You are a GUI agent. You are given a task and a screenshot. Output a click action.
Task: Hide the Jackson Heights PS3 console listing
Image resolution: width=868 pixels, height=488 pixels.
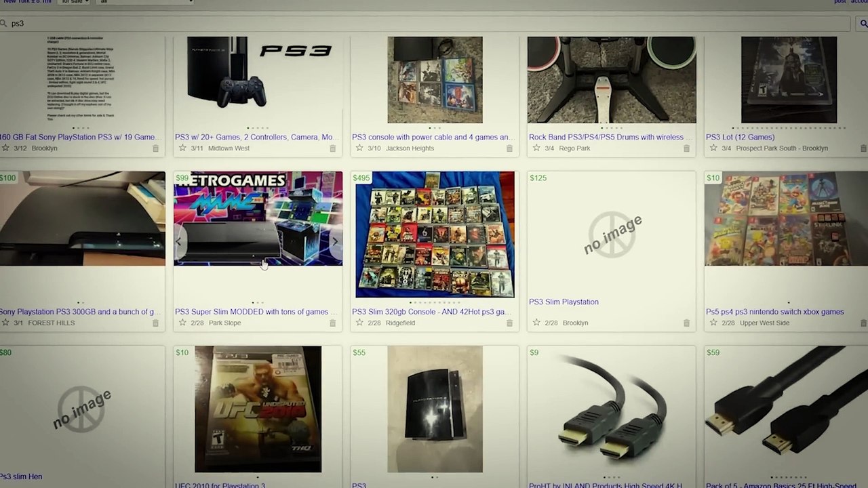click(509, 148)
